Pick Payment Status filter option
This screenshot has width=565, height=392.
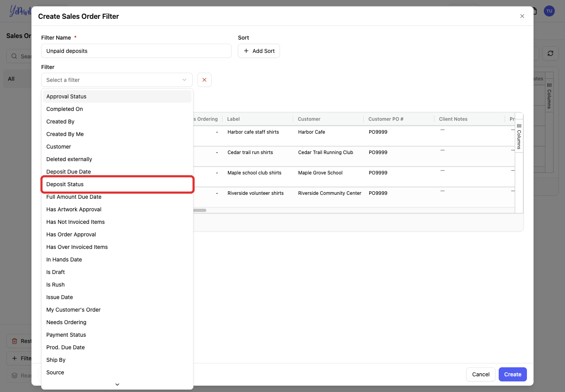pos(117,335)
